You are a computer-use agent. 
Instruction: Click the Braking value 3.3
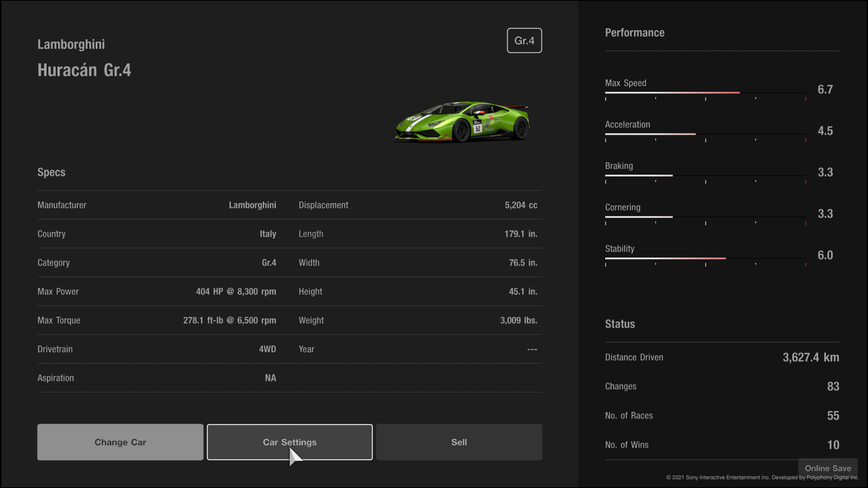(x=825, y=172)
